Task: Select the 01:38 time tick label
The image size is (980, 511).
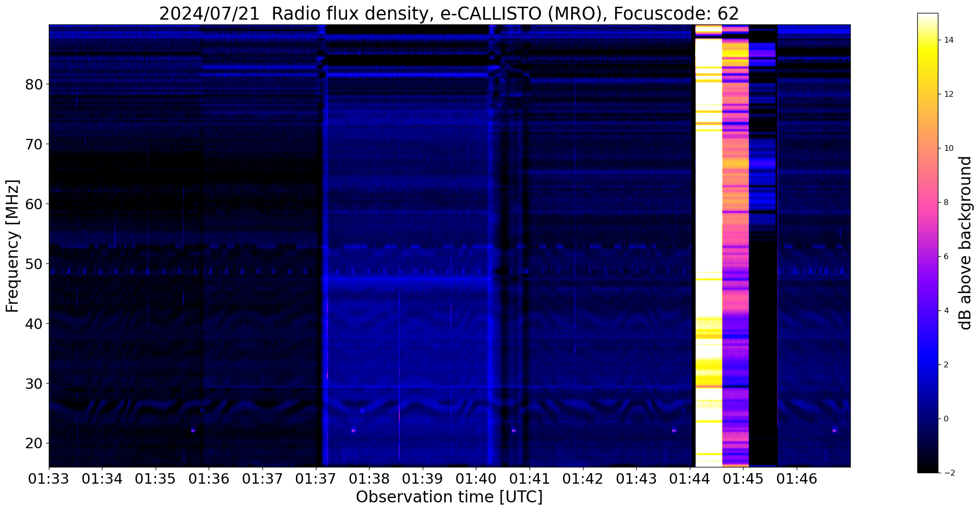Action: point(369,478)
